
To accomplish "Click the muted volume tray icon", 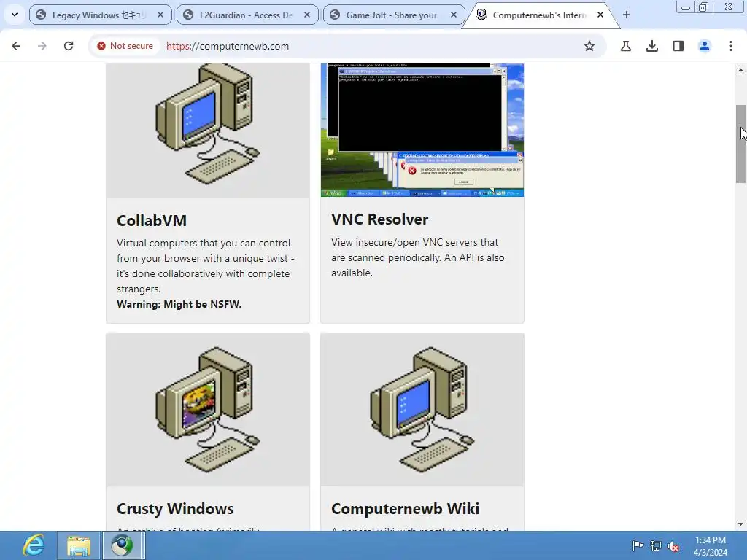I will coord(673,545).
